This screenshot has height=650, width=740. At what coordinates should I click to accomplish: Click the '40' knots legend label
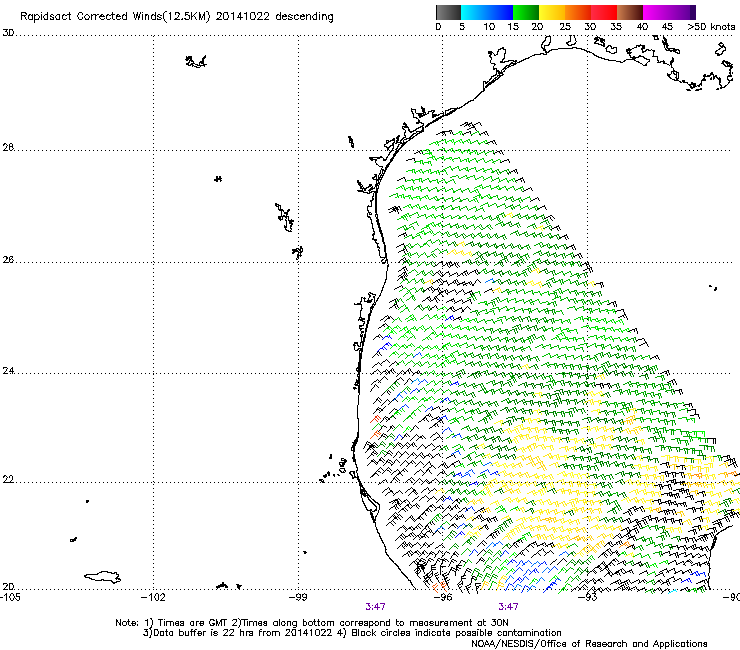click(642, 27)
